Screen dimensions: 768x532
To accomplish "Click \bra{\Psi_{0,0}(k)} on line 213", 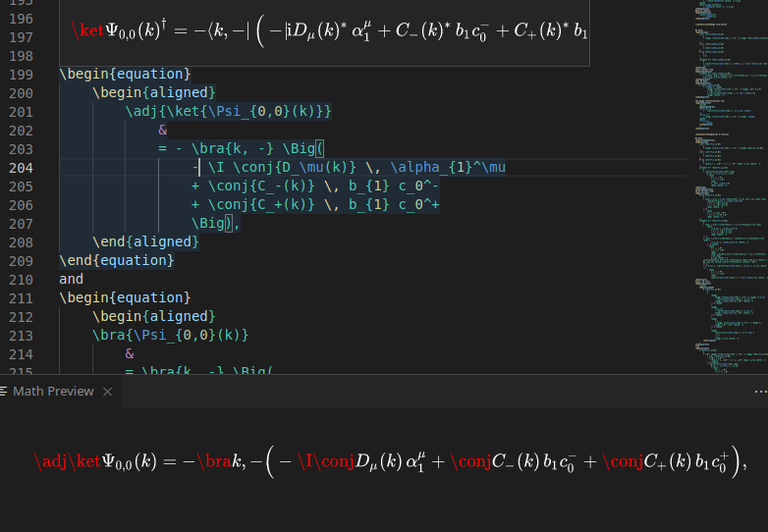I will [x=171, y=335].
